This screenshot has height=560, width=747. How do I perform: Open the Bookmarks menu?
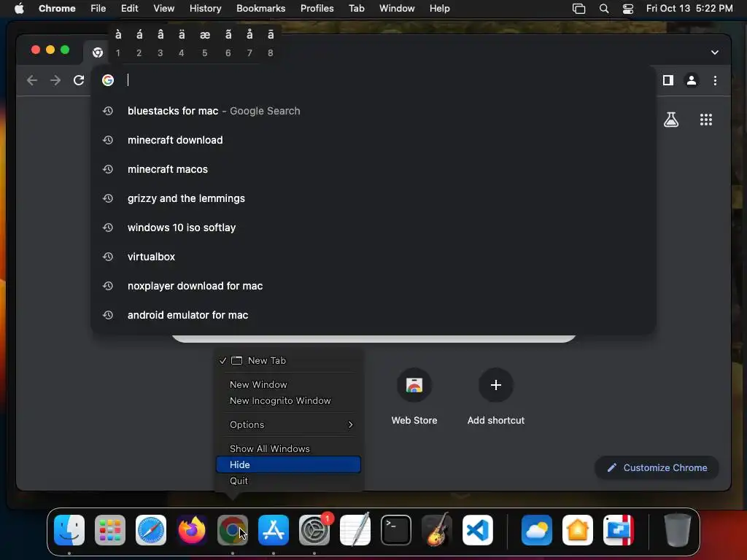click(260, 9)
